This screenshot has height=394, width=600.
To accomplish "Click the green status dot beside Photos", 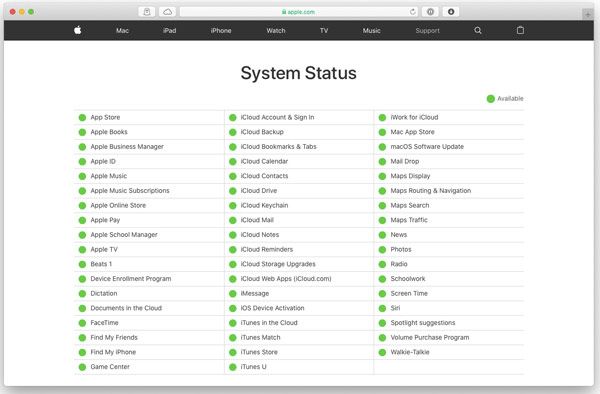I will (382, 250).
